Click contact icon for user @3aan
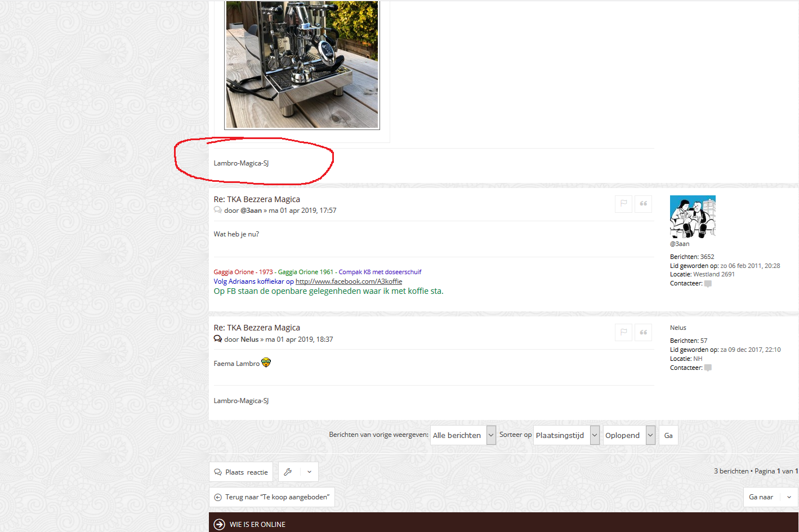The width and height of the screenshot is (799, 532). [708, 284]
